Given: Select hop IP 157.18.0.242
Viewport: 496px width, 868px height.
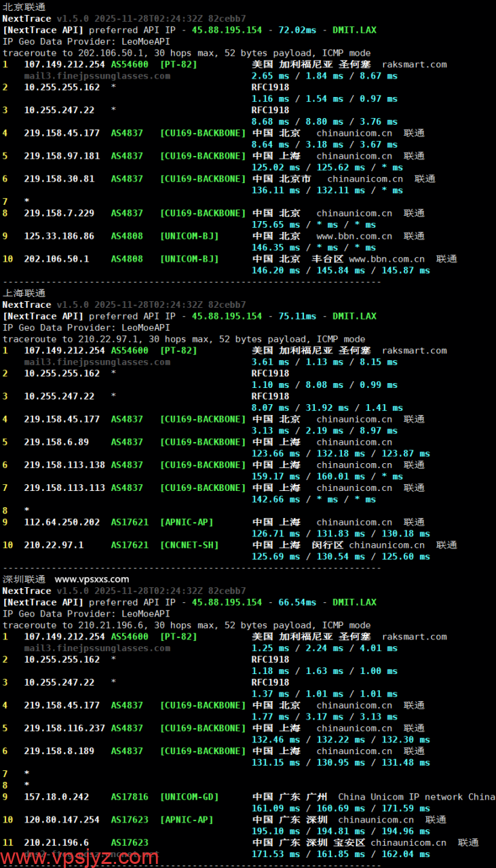Looking at the screenshot, I should (x=56, y=797).
